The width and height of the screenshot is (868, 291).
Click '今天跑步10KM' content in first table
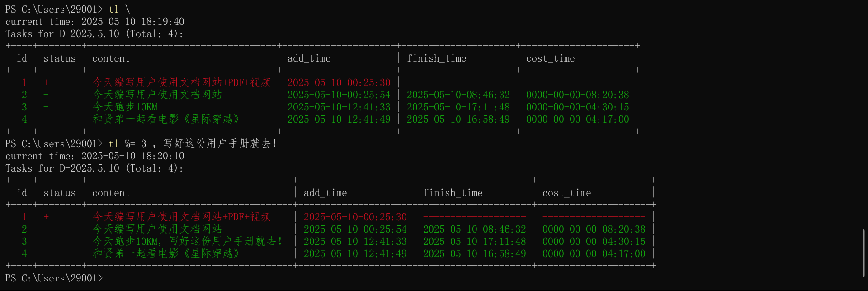(125, 107)
